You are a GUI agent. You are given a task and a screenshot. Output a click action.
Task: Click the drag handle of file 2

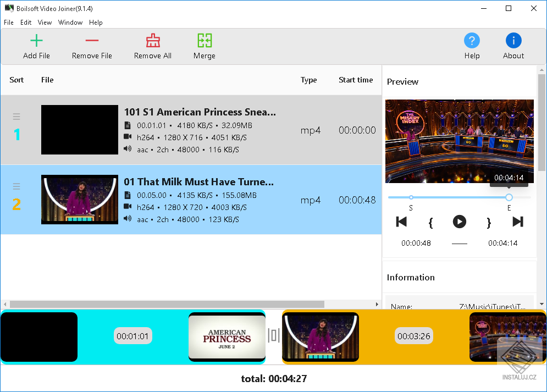point(16,186)
